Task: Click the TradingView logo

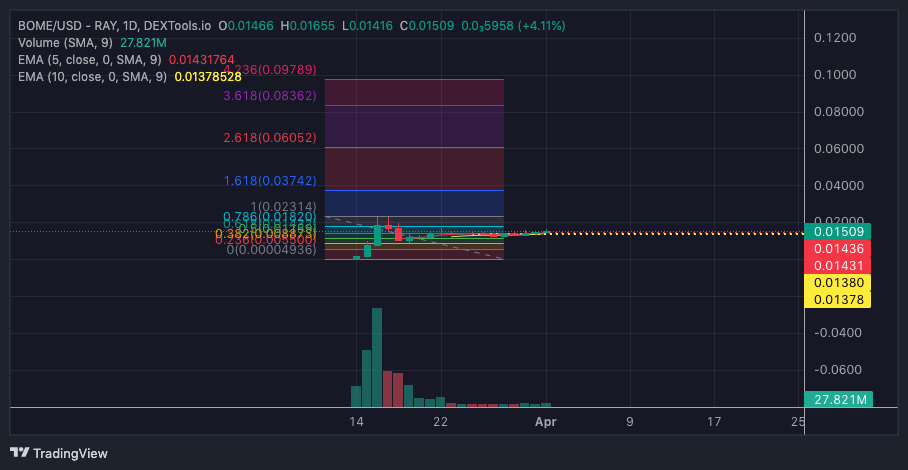Action: pyautogui.click(x=59, y=453)
